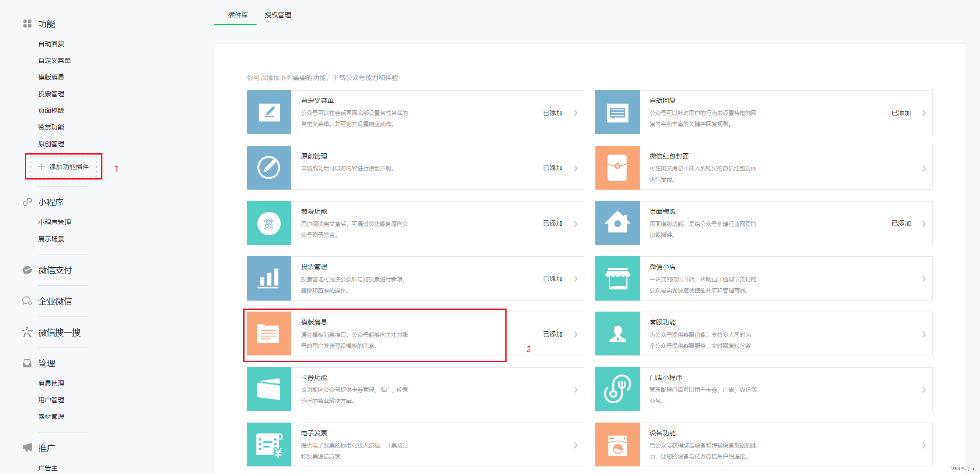Viewport: 980px width, 474px height.
Task: Click the 卡券功能 title text
Action: pos(314,378)
